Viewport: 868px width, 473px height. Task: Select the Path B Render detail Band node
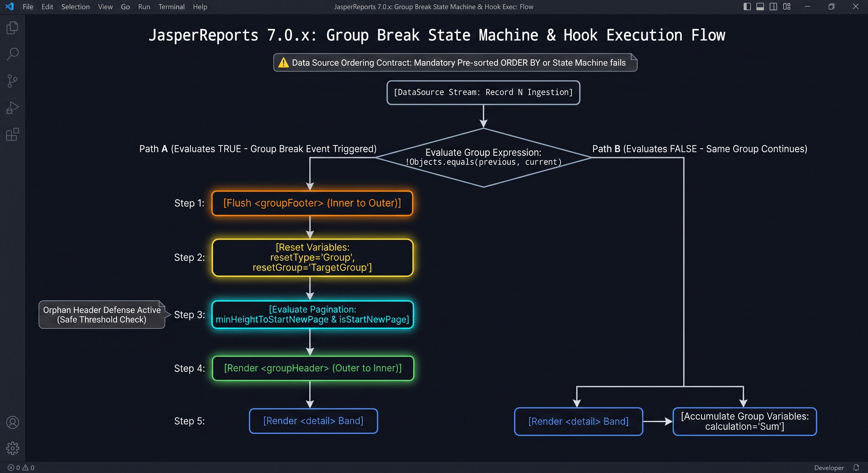coord(579,422)
